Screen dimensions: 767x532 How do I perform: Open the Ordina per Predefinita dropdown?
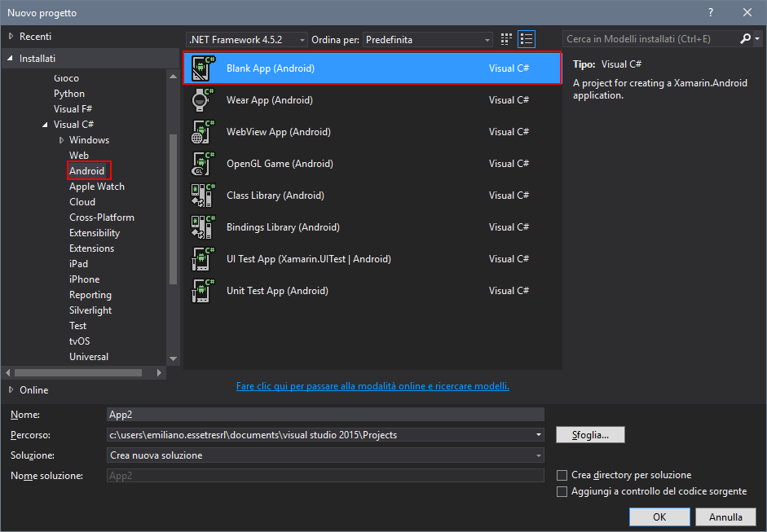428,40
